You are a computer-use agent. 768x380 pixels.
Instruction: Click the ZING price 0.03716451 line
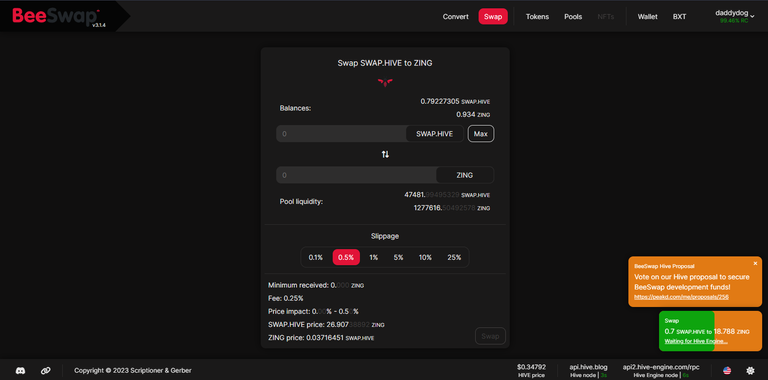coord(321,338)
